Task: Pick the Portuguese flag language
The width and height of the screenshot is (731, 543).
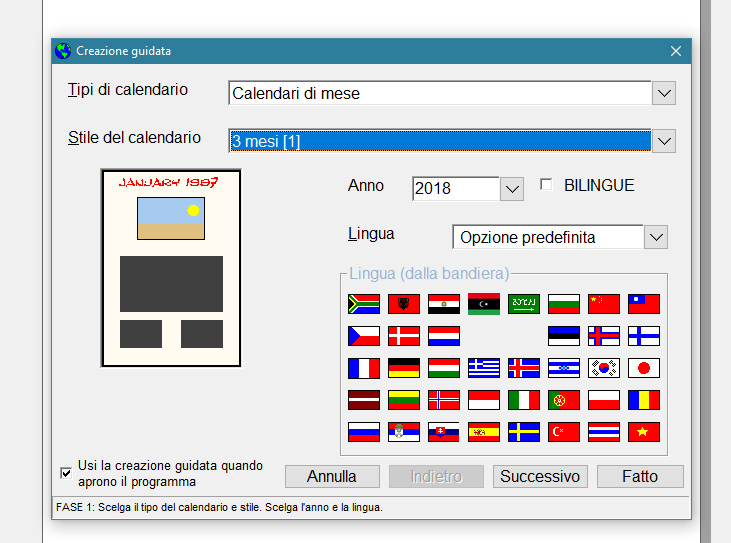Action: click(x=564, y=400)
